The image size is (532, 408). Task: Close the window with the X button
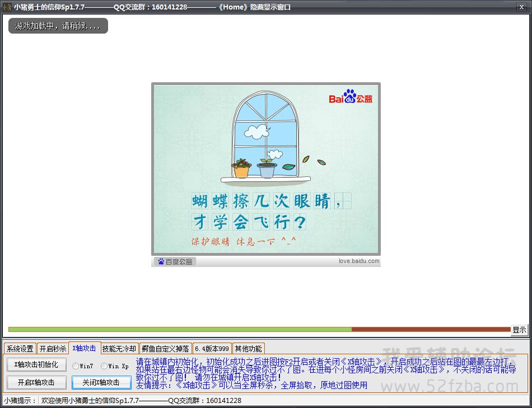(x=521, y=7)
